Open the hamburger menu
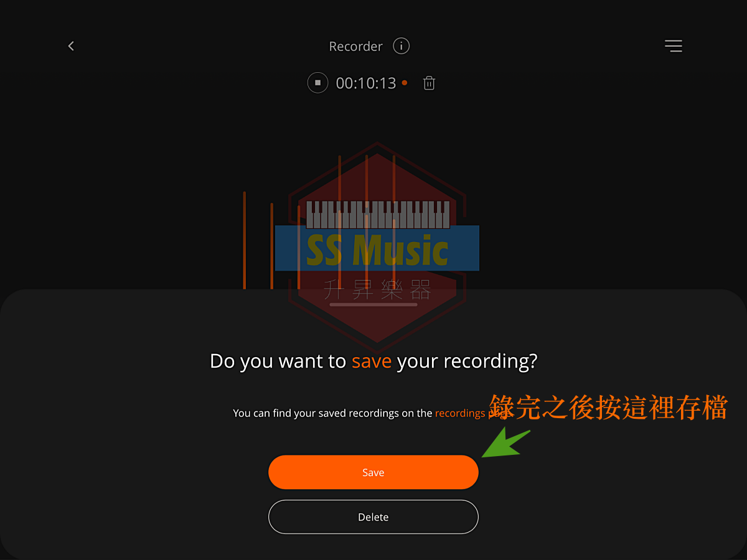Viewport: 747px width, 560px height. click(x=673, y=46)
